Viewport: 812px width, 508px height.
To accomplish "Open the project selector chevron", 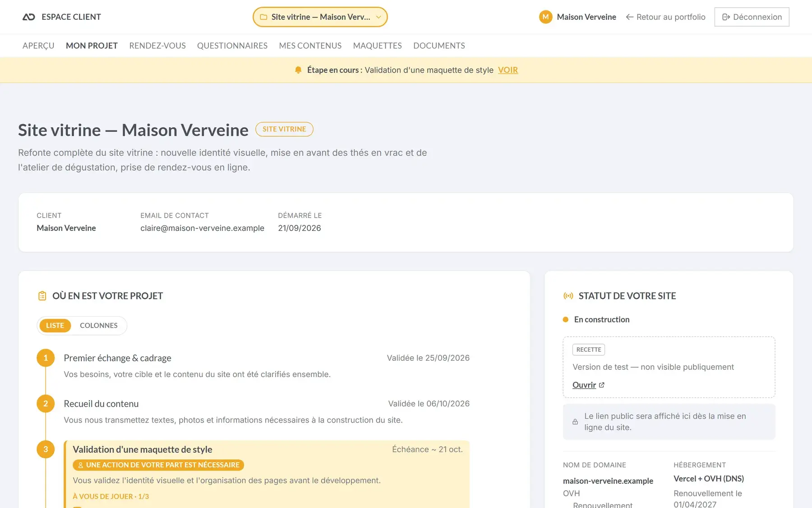I will pos(378,17).
